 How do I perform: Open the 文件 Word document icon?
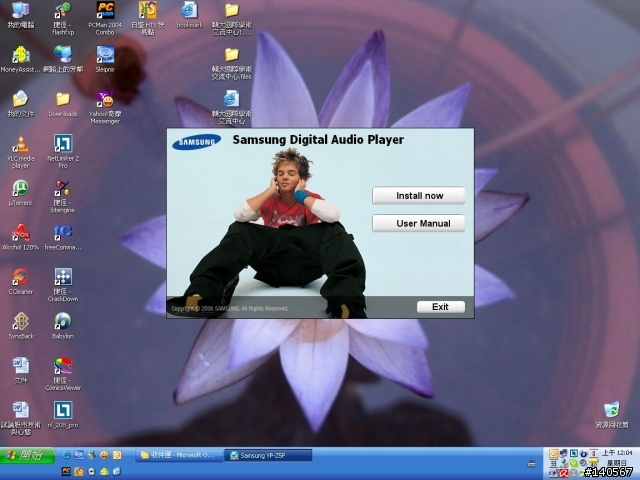point(20,370)
